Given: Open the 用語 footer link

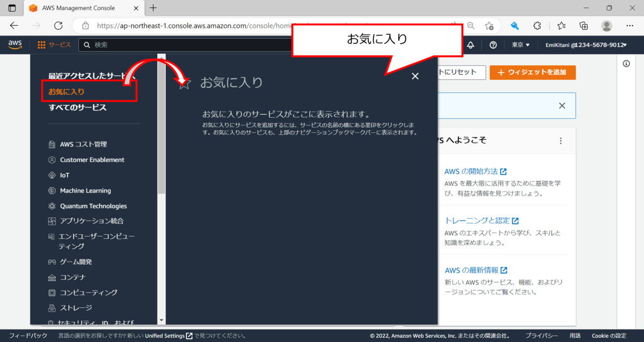Looking at the screenshot, I should coord(575,336).
